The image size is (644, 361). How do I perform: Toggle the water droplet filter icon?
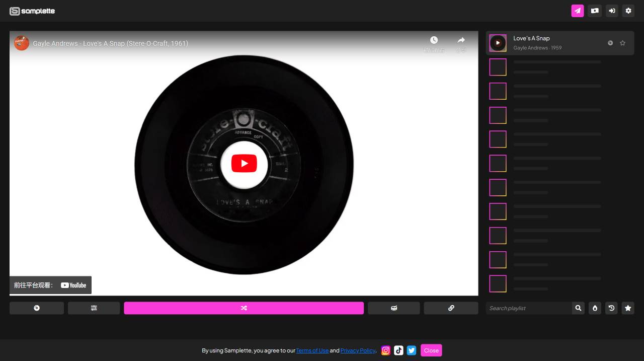click(595, 308)
